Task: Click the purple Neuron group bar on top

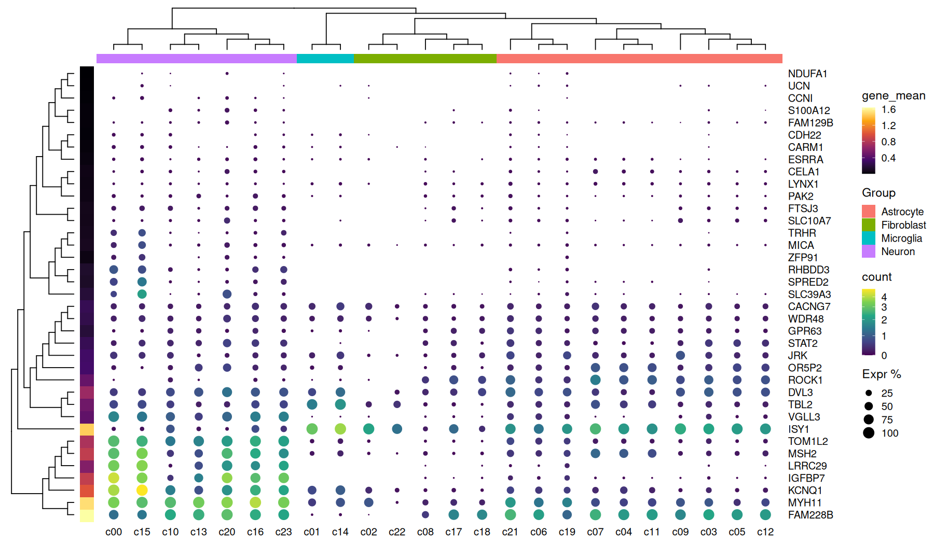Action: click(196, 59)
